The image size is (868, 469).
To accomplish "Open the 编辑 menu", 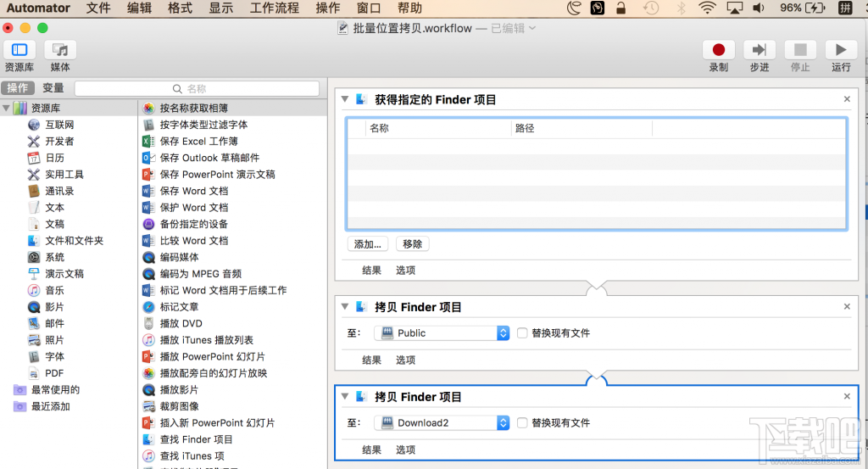I will pyautogui.click(x=140, y=8).
